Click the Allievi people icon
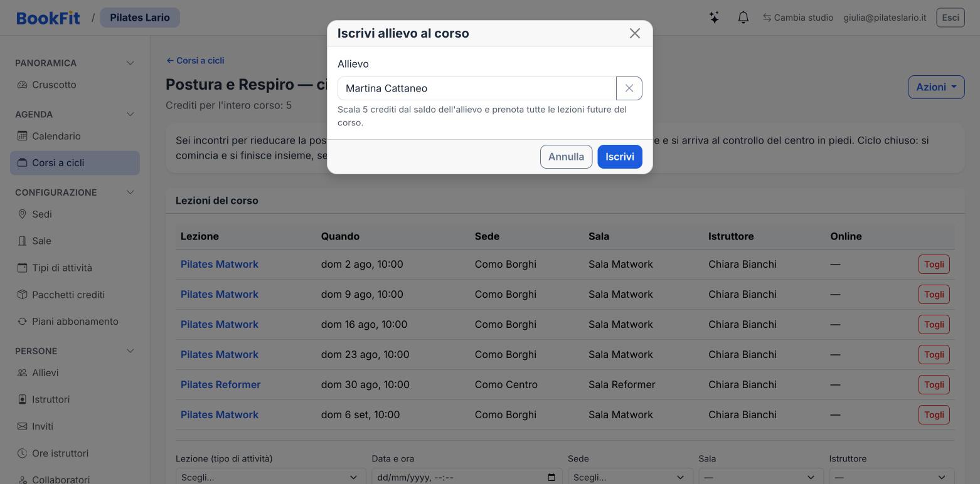Viewport: 980px width, 484px height. pyautogui.click(x=22, y=373)
